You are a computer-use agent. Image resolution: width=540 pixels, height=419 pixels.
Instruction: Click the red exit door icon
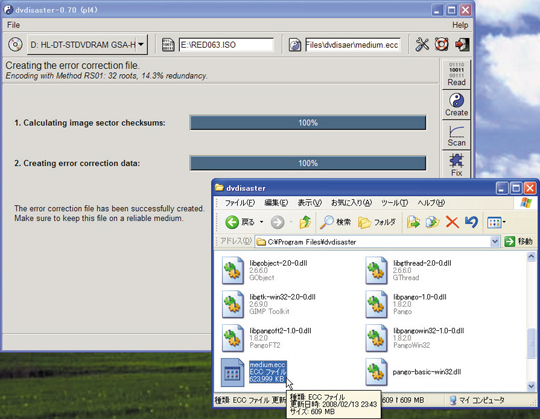point(461,44)
